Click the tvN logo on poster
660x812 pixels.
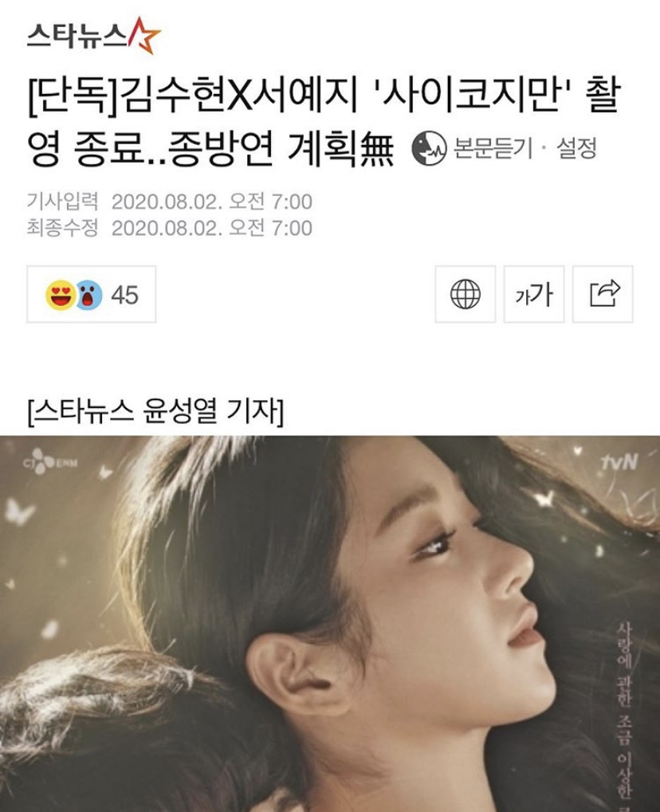tap(619, 462)
